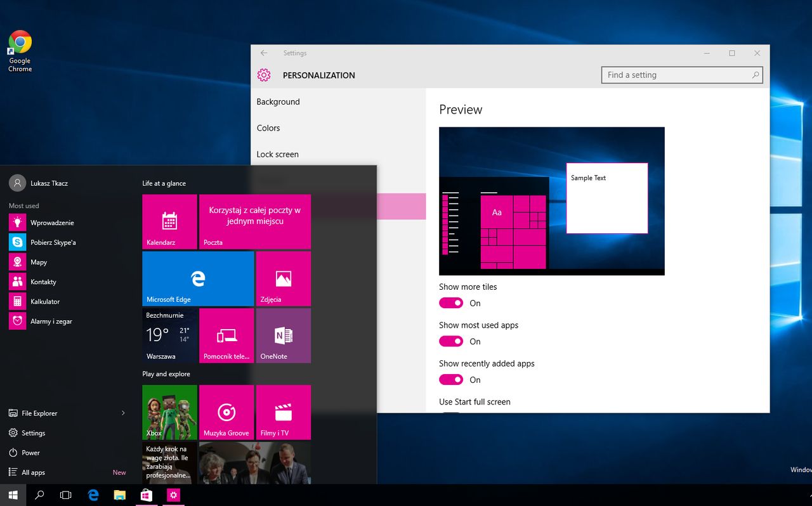Open Kalkulator from most used list
Screen dimensions: 812x506
click(x=44, y=302)
